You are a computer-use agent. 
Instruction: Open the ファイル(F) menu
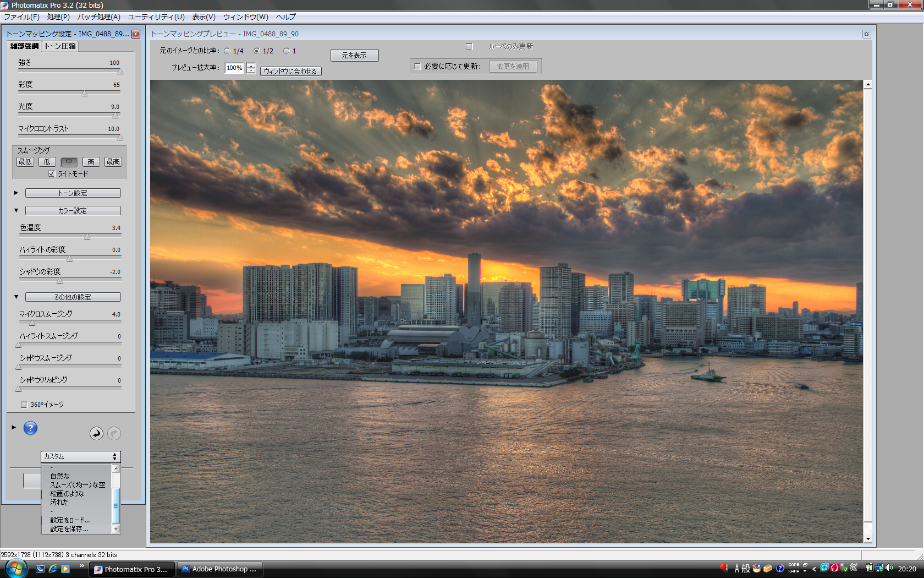click(x=21, y=17)
